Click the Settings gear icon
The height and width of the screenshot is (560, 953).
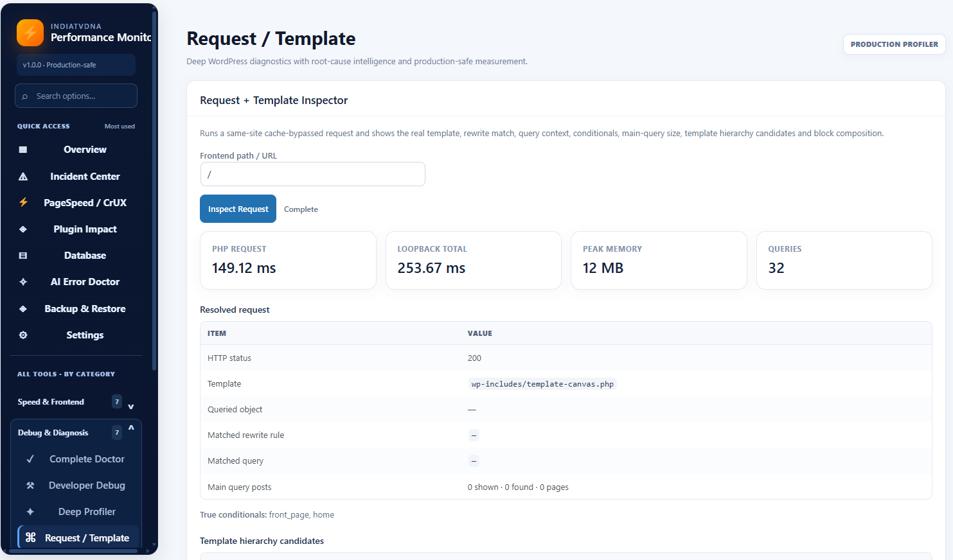(23, 335)
